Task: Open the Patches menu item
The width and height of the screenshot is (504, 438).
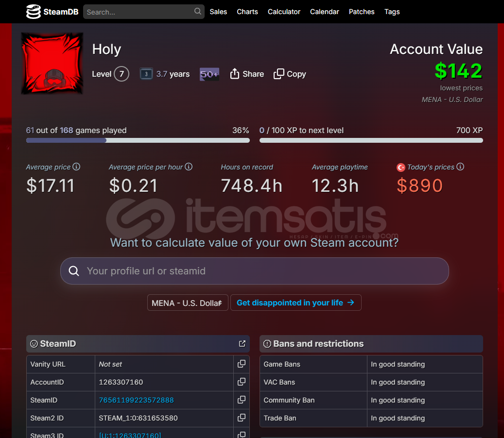Action: 362,12
